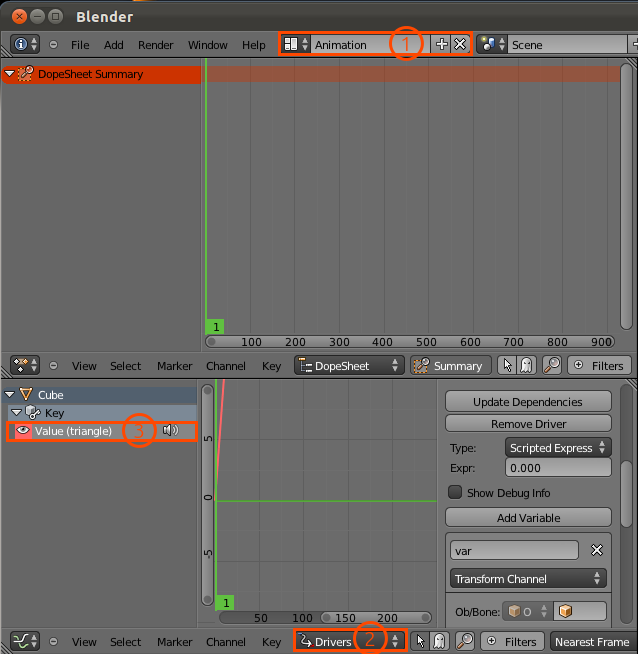Open the DopeSheet editor type selector
638x654 pixels.
click(x=25, y=365)
